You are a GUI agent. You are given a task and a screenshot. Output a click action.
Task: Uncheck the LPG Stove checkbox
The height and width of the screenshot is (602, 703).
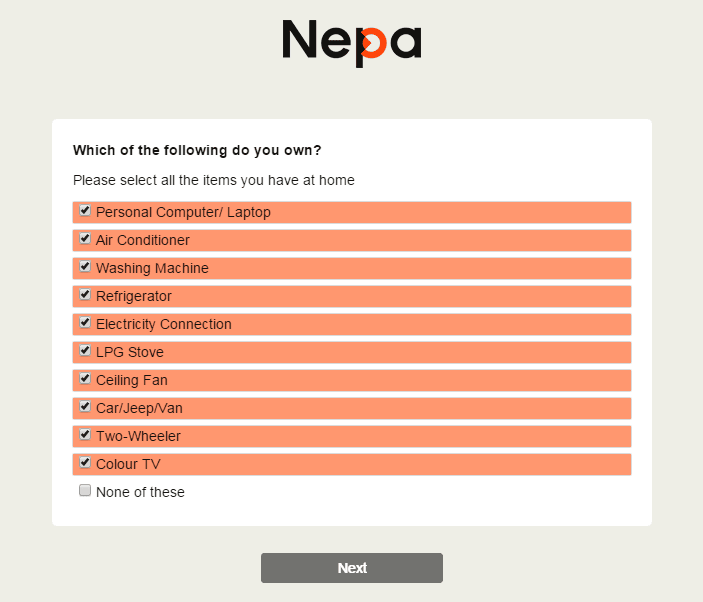85,351
